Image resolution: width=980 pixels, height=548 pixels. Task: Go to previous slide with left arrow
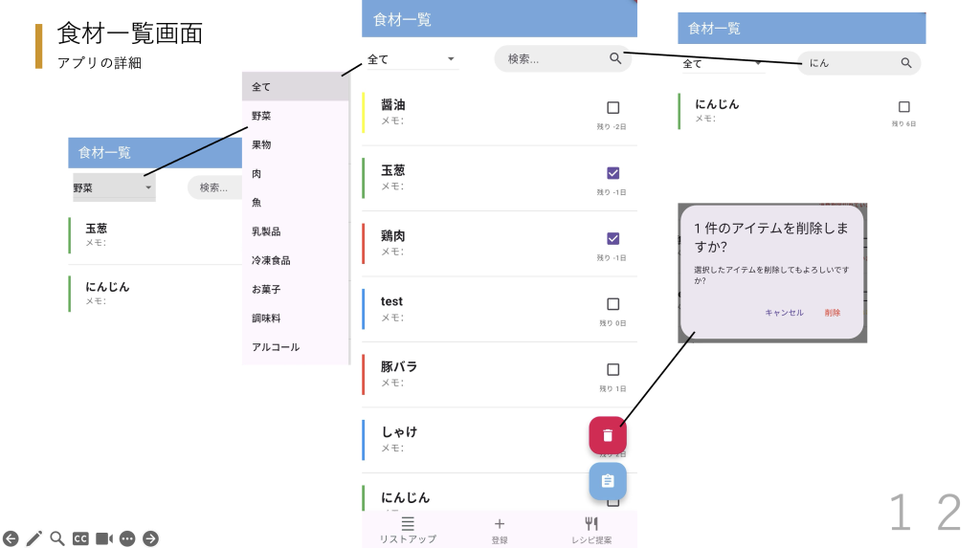11,538
